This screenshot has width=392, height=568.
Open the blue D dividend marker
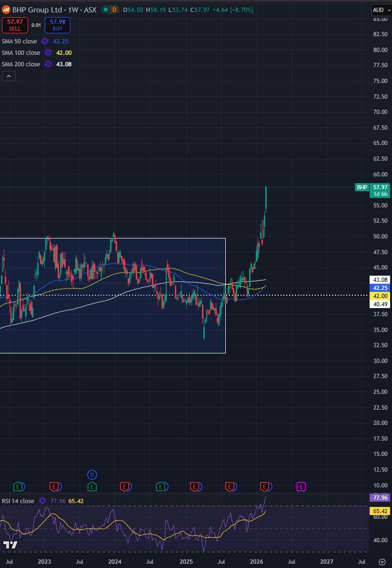tap(92, 474)
